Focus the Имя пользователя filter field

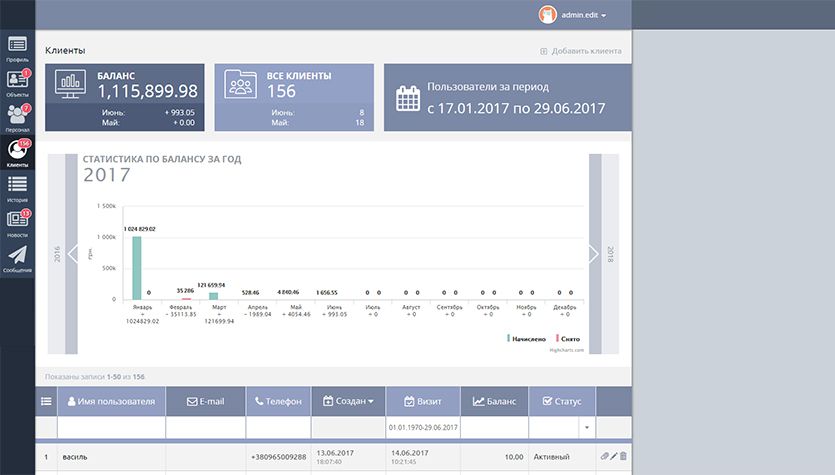click(x=111, y=428)
